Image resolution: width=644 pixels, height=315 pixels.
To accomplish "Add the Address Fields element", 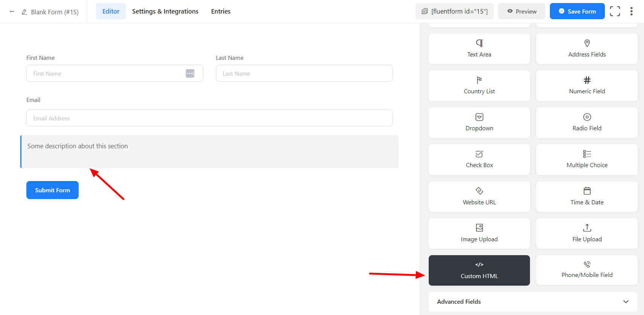I will pyautogui.click(x=586, y=49).
